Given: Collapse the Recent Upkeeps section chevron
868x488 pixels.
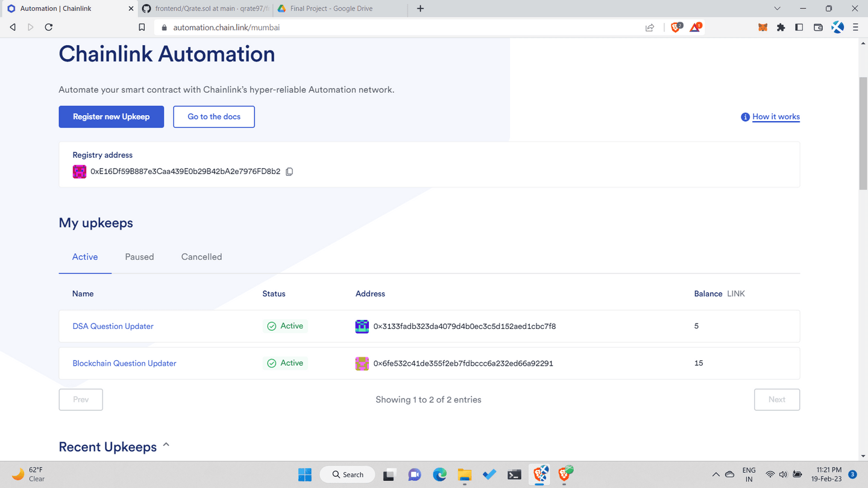Looking at the screenshot, I should (166, 445).
